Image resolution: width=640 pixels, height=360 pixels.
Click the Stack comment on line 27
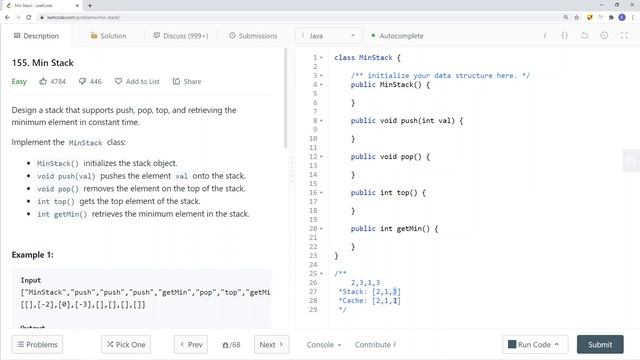coord(369,291)
